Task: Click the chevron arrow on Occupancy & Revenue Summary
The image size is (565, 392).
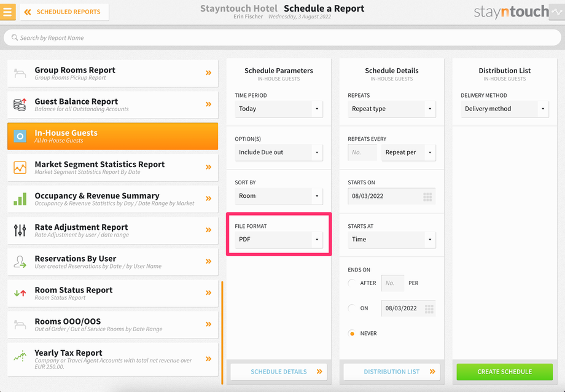Action: point(208,198)
